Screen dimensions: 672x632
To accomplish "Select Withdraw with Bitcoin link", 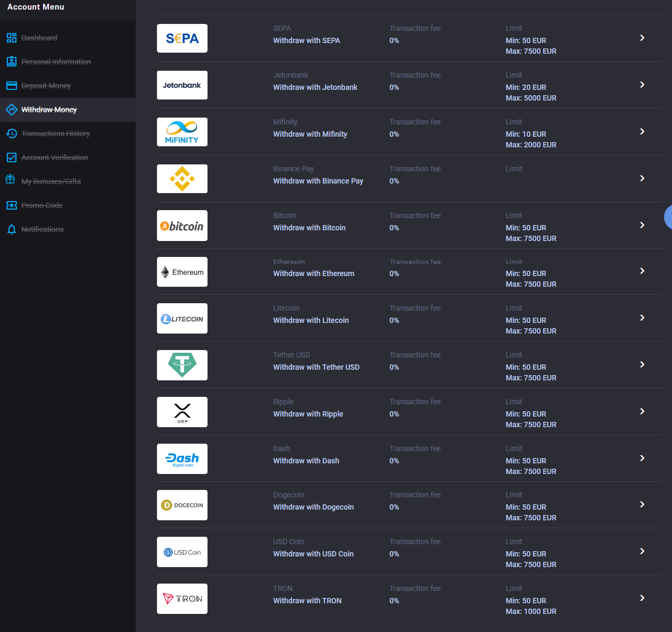I will [309, 228].
